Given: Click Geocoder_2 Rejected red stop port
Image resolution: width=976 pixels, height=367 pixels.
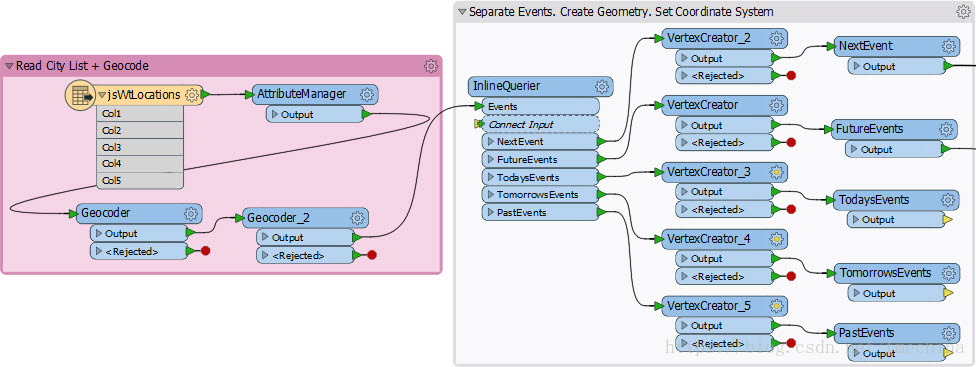Looking at the screenshot, I should tap(372, 255).
